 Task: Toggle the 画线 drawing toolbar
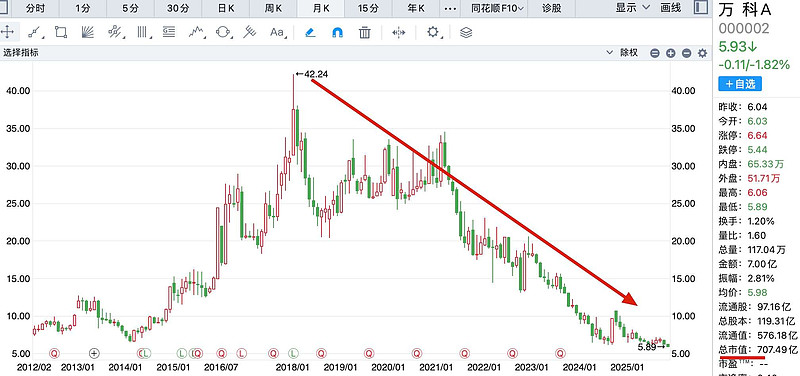pos(670,7)
